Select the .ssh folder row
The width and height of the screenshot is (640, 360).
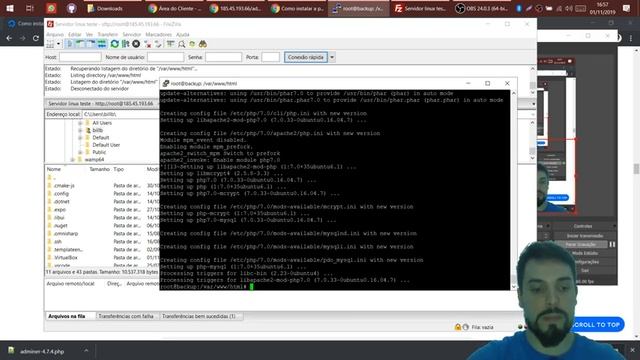102,242
